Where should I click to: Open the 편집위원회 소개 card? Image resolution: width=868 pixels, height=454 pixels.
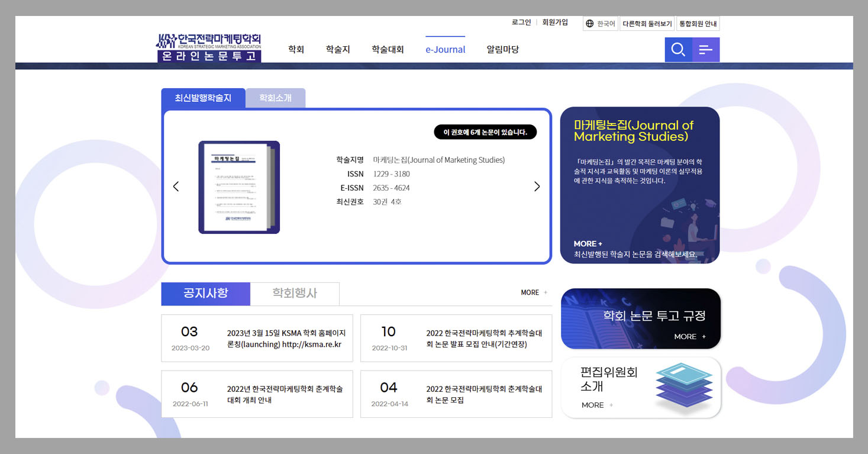point(641,388)
